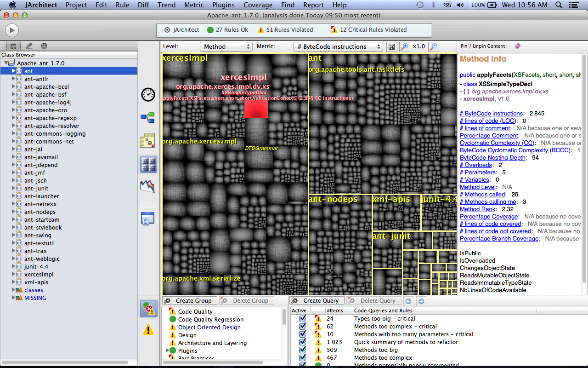Open Spotlight search in the menu bar
The image size is (588, 368).
559,5
